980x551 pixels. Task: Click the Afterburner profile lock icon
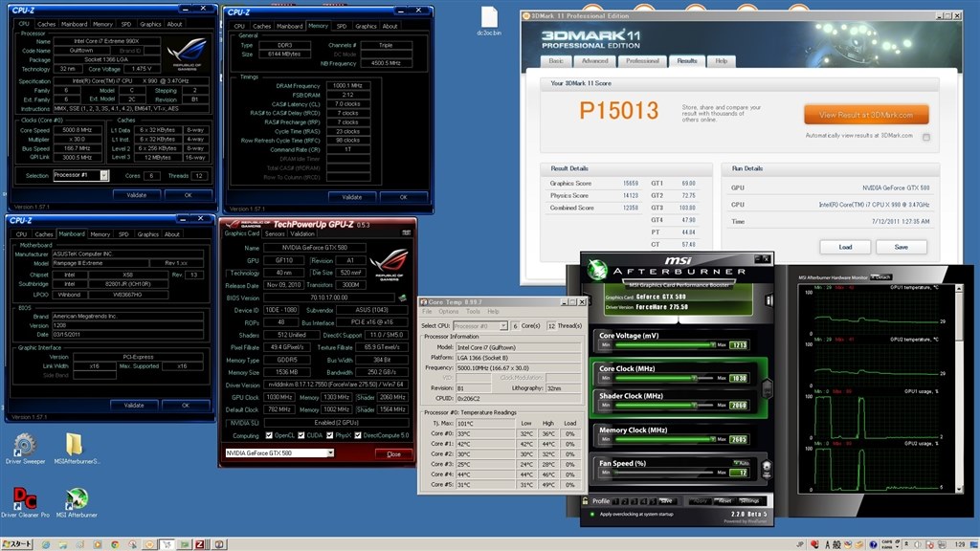585,501
